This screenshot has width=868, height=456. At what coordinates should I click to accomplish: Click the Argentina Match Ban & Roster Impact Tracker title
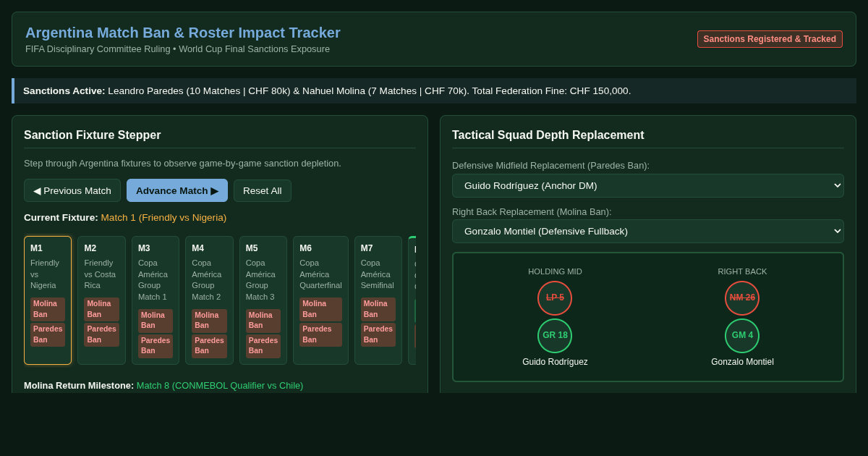click(183, 33)
